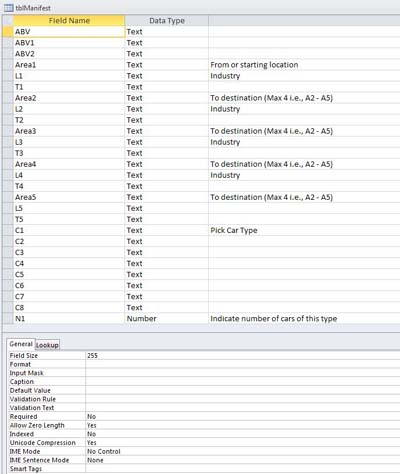
Task: Open Data Type cell for Area2 row
Action: tap(167, 98)
